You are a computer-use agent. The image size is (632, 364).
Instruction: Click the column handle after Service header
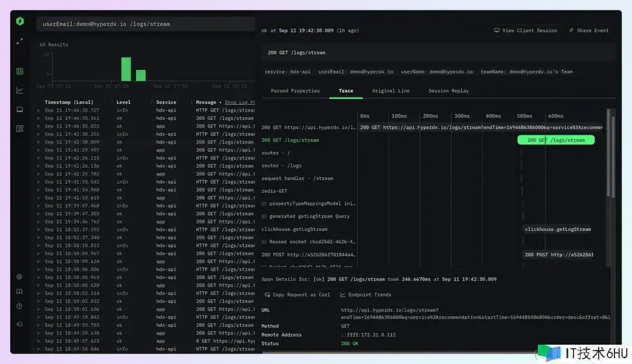click(191, 102)
